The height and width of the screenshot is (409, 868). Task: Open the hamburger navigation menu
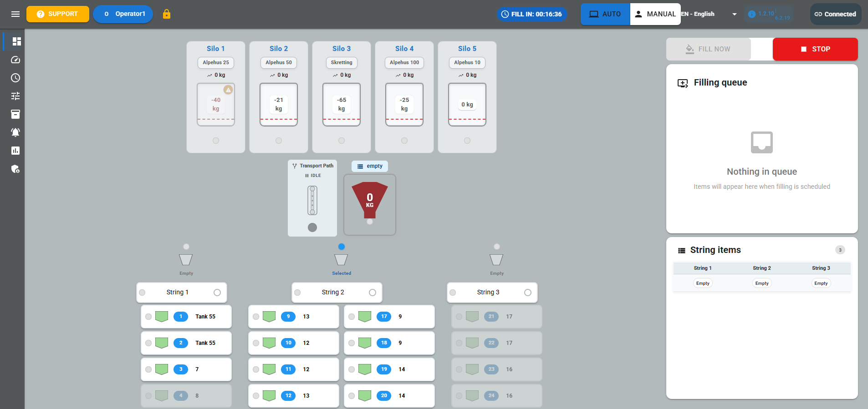click(x=15, y=14)
